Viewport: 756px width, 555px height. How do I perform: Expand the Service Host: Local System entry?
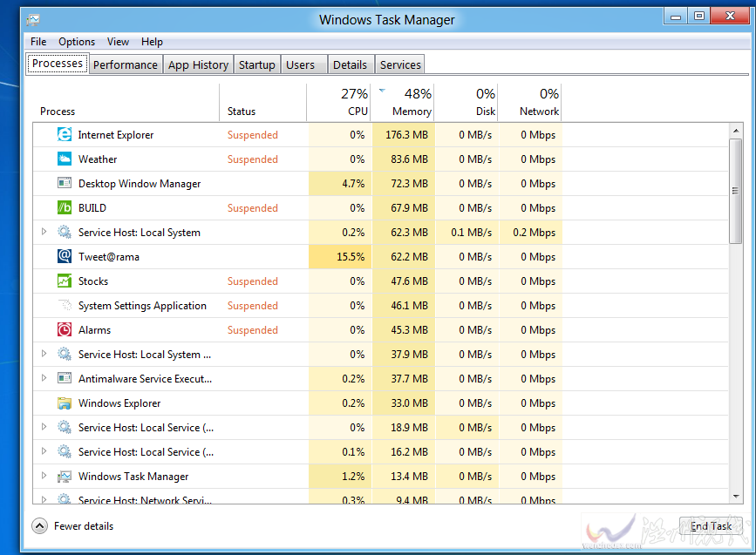pos(44,232)
